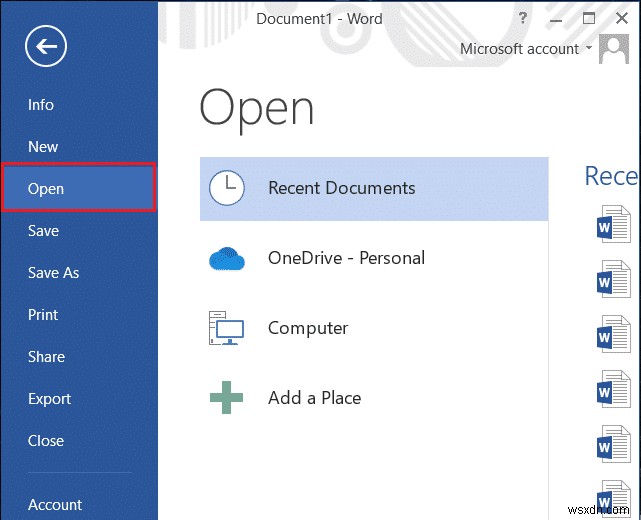This screenshot has height=520, width=641.
Task: Click the Recent Documents clock icon
Action: pyautogui.click(x=227, y=188)
